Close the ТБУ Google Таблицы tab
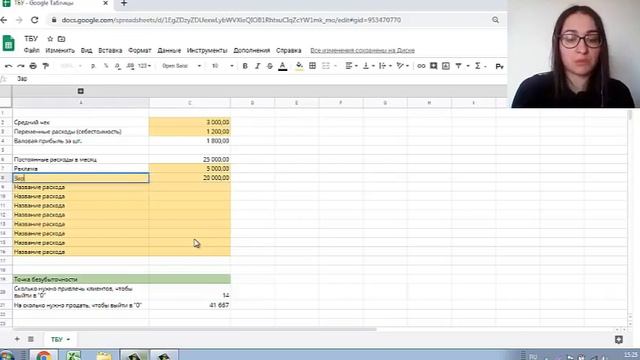Viewport: 640px width, 360px height. (x=105, y=3)
